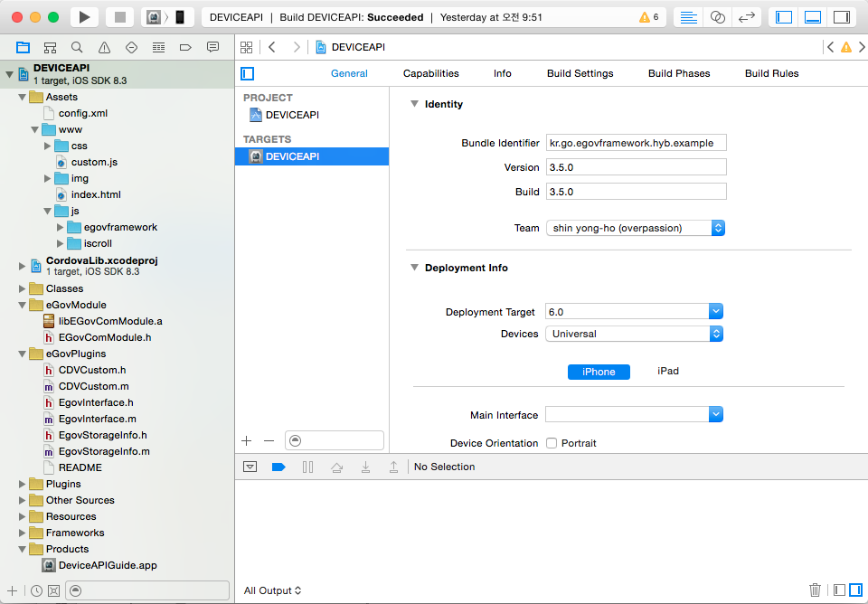
Task: Hide the Utilities right panel
Action: click(842, 17)
